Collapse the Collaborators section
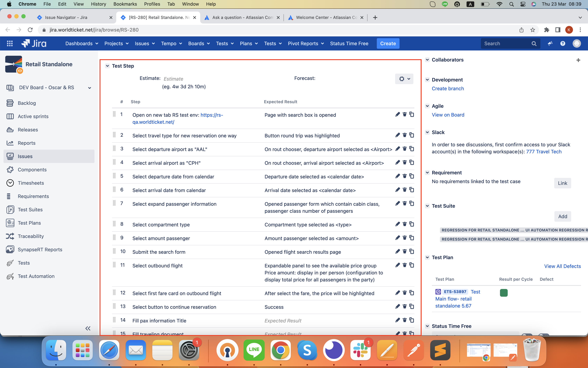588x368 pixels. click(427, 60)
